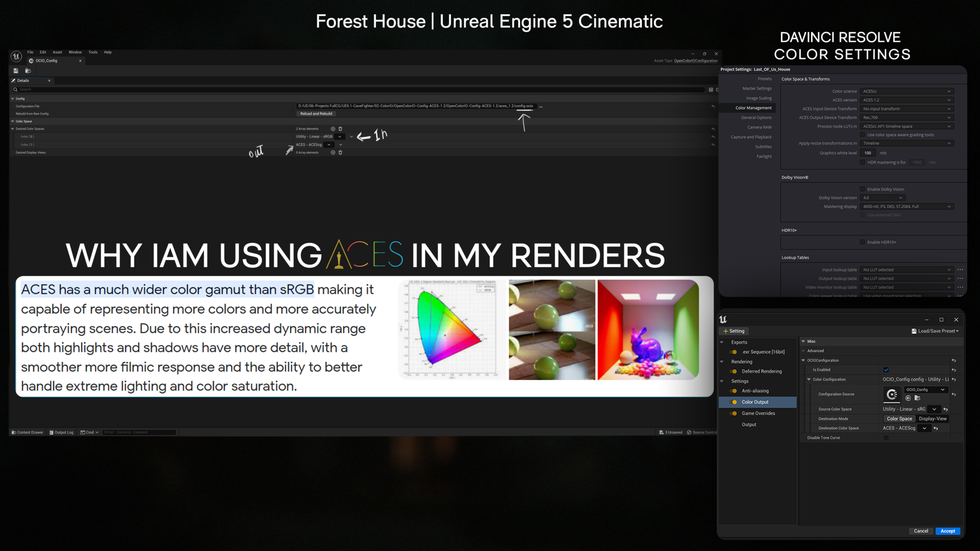Select Color Management settings tab

coord(753,108)
